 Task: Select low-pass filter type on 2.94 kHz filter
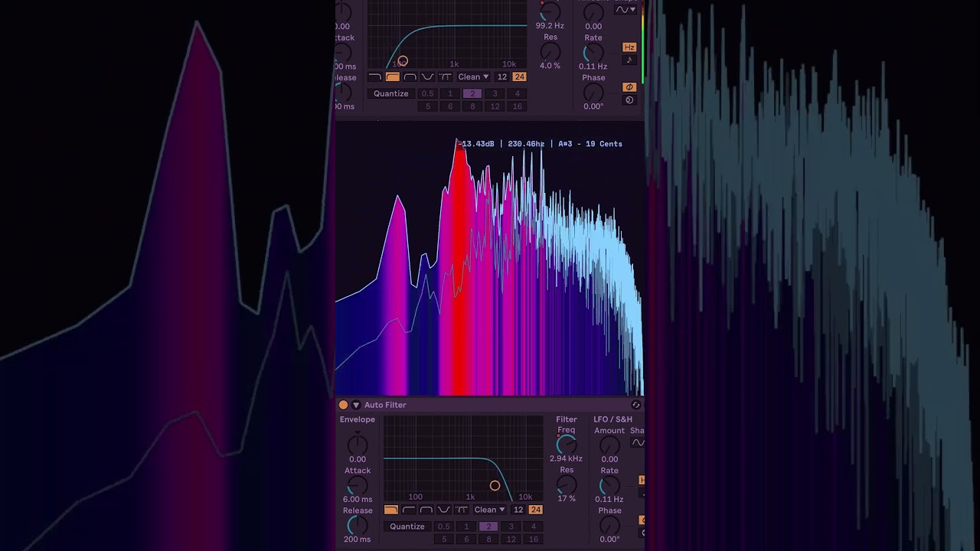click(x=390, y=510)
